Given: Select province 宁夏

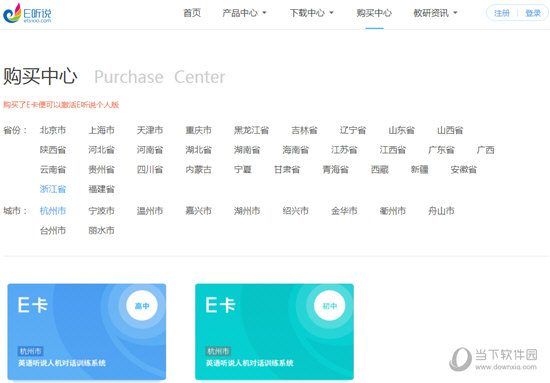Looking at the screenshot, I should pos(243,169).
